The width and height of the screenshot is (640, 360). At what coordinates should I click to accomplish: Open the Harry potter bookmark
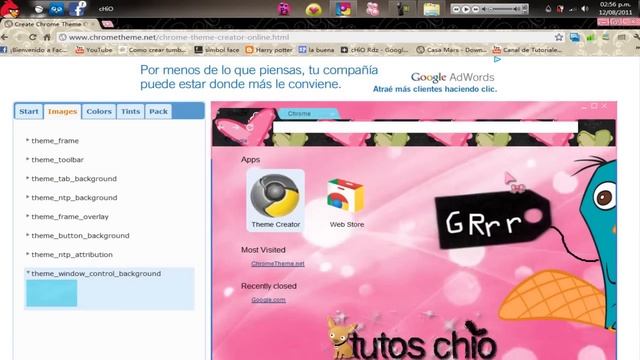(x=269, y=50)
